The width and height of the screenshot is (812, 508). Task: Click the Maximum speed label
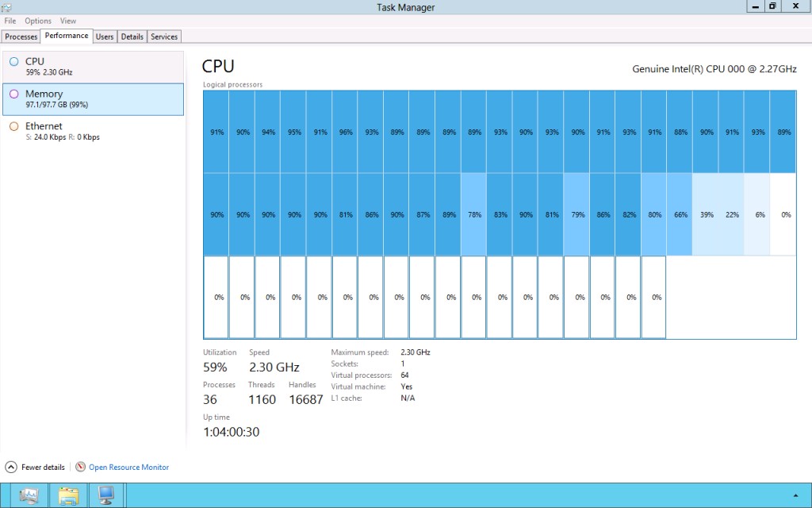click(360, 352)
